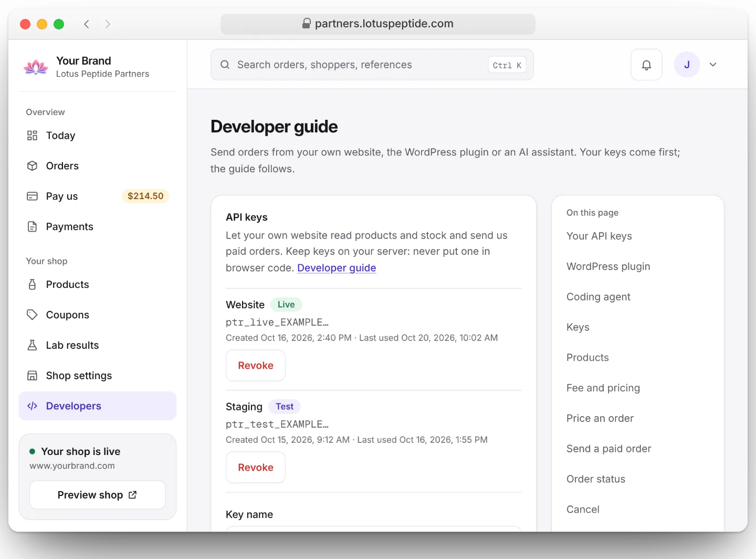Click the Products bottle icon
This screenshot has height=559, width=756.
pos(32,284)
